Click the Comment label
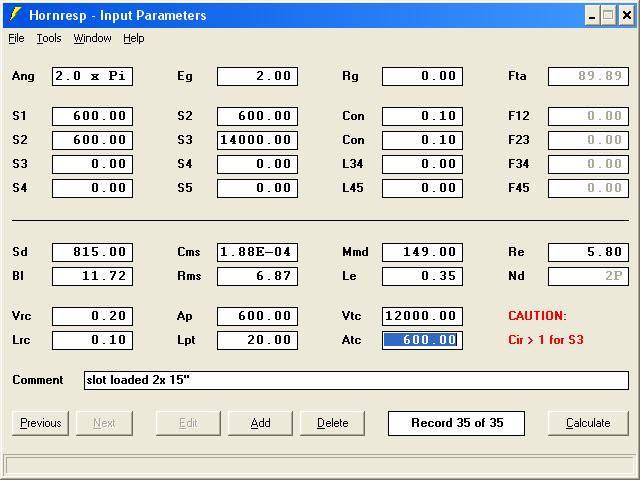The image size is (640, 480). pos(38,380)
